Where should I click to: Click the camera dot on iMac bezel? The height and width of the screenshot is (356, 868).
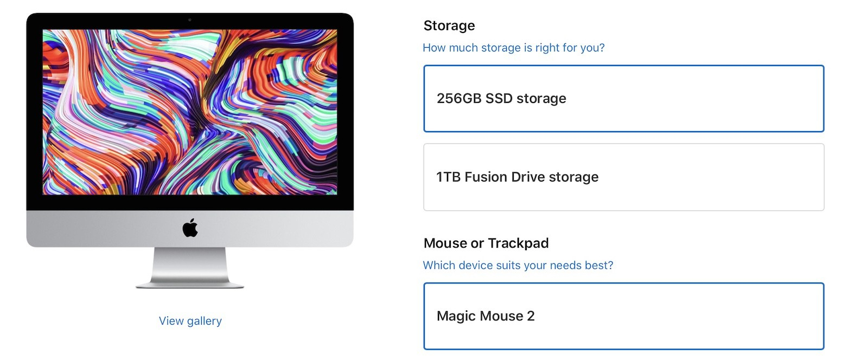(190, 20)
